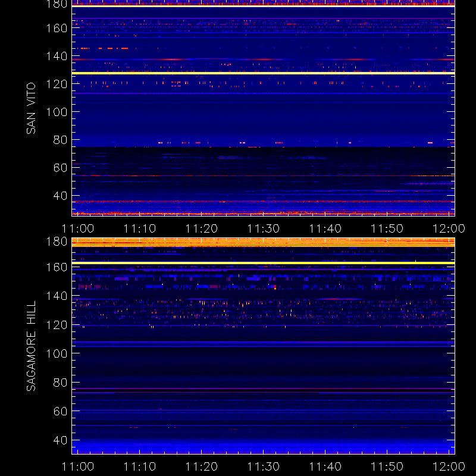Pick the 160 tick label on Sagamore Hill axis
This screenshot has width=476, height=476.
(x=57, y=267)
